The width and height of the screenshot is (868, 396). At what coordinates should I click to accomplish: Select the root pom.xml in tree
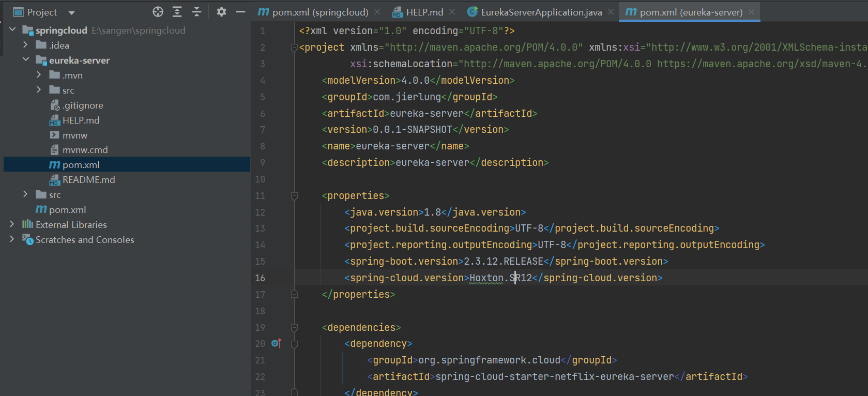pyautogui.click(x=68, y=209)
